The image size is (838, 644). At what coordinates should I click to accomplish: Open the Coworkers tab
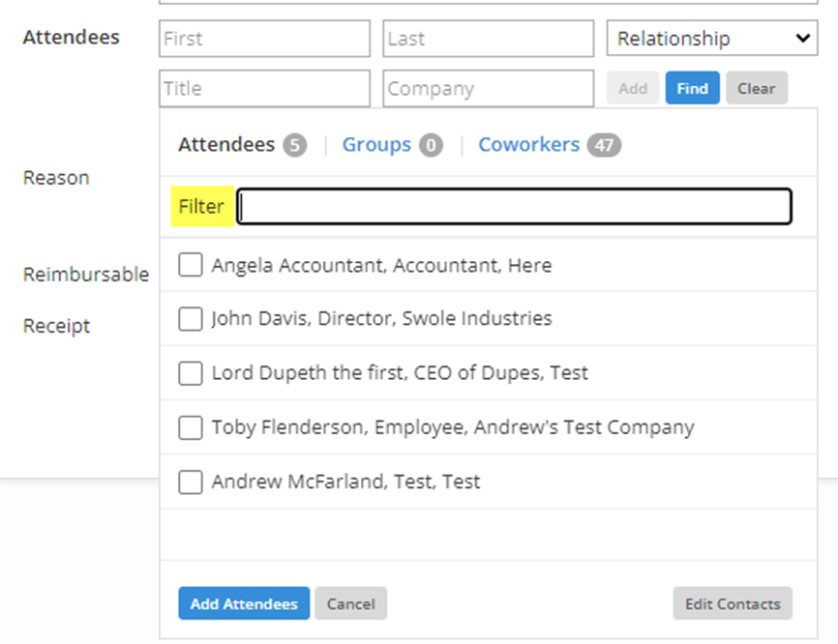coord(528,145)
